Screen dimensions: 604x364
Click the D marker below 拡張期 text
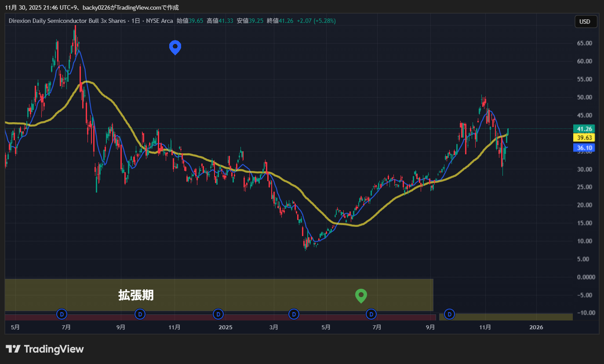point(140,314)
